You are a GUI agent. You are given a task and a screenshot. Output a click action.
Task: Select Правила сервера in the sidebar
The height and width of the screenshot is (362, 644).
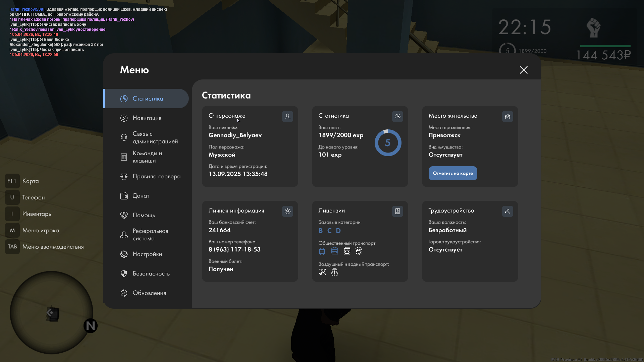click(x=156, y=176)
